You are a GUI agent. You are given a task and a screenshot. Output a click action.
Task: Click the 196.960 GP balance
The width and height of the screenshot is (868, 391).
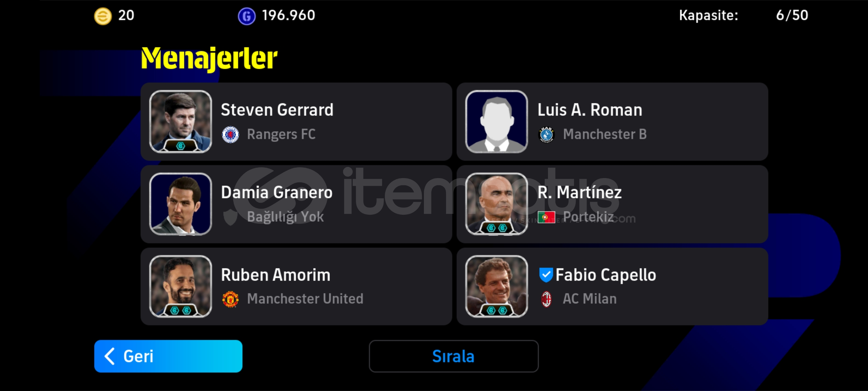pyautogui.click(x=288, y=15)
